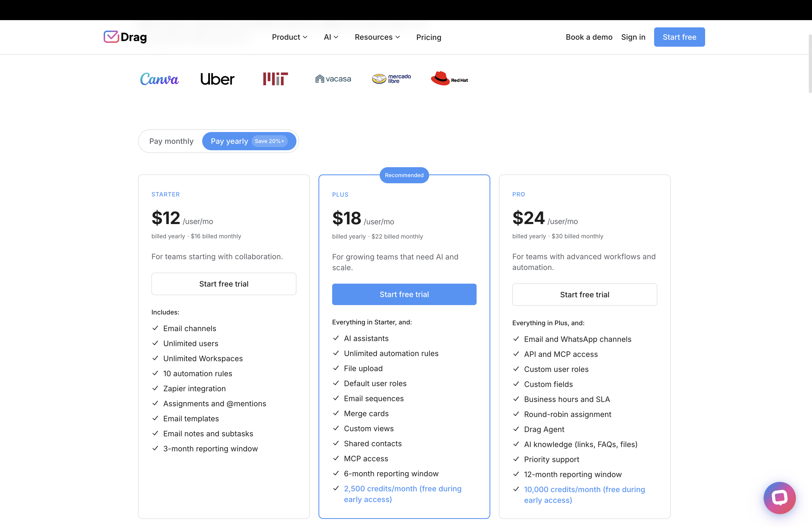Click the PRO plan heading
This screenshot has width=812, height=527.
pyautogui.click(x=519, y=194)
